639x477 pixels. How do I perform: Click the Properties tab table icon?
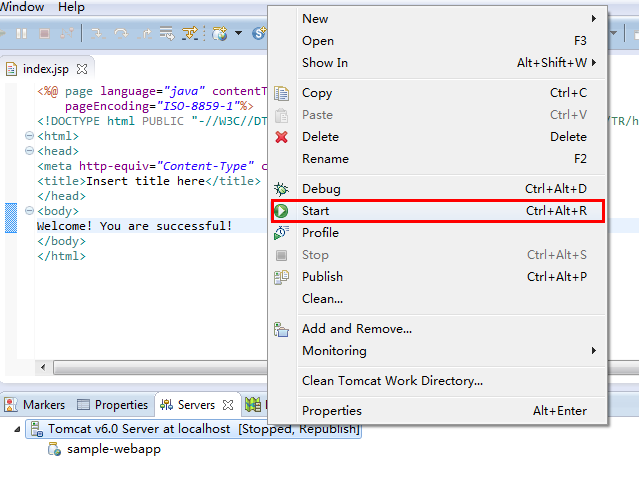tap(83, 405)
